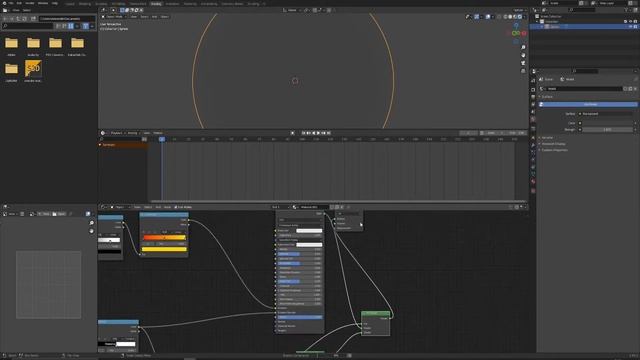Hide Collection in viewport using its eye icon
The image size is (640, 360).
[x=630, y=21]
